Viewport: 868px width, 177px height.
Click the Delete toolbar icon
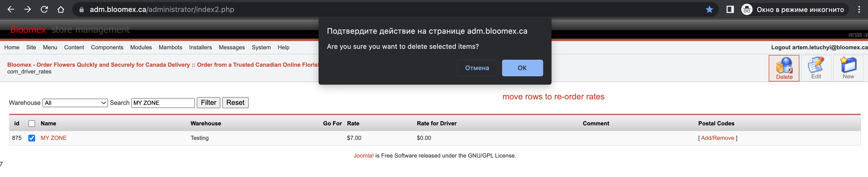pyautogui.click(x=784, y=68)
